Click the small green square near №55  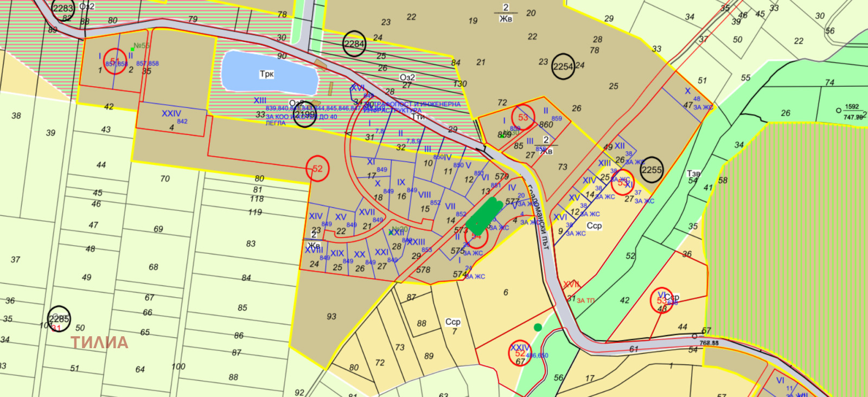(132, 49)
